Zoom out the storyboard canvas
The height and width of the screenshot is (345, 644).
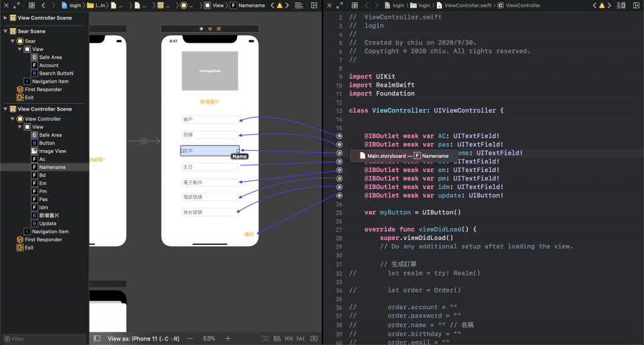pyautogui.click(x=190, y=339)
